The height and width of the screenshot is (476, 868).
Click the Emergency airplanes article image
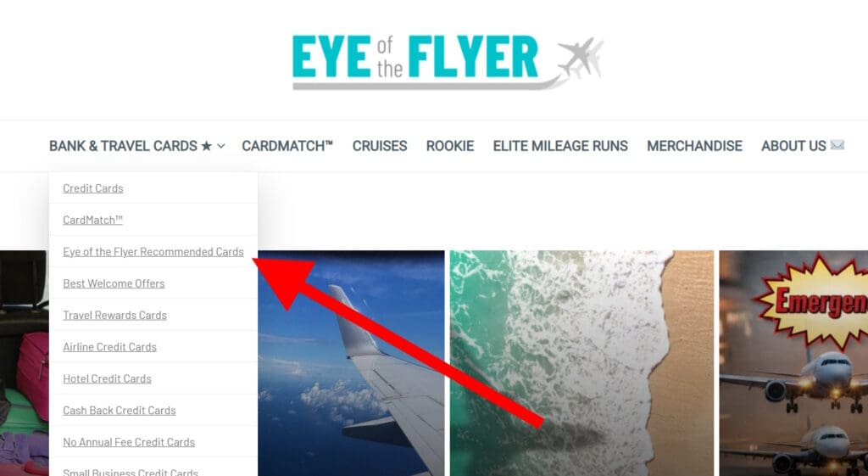click(x=793, y=363)
